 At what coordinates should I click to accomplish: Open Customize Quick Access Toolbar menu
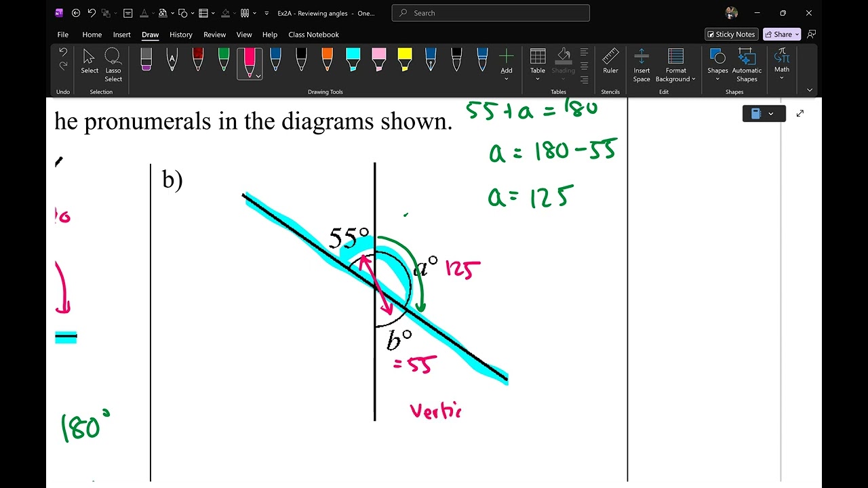point(267,13)
